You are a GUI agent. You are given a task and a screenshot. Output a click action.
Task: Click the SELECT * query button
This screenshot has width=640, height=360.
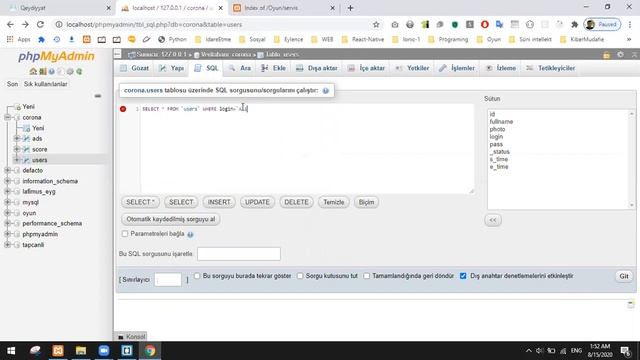click(x=140, y=202)
